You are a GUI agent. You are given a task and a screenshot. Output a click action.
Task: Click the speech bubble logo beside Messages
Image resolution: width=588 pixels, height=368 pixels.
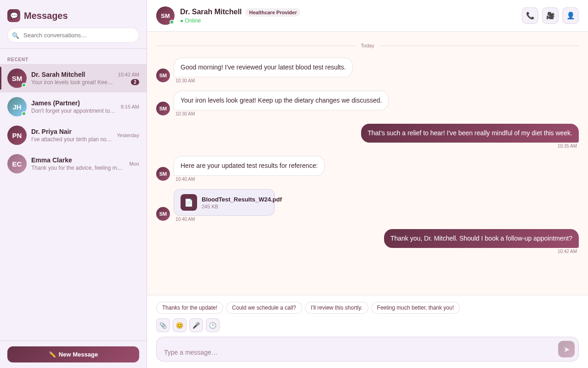pos(14,15)
